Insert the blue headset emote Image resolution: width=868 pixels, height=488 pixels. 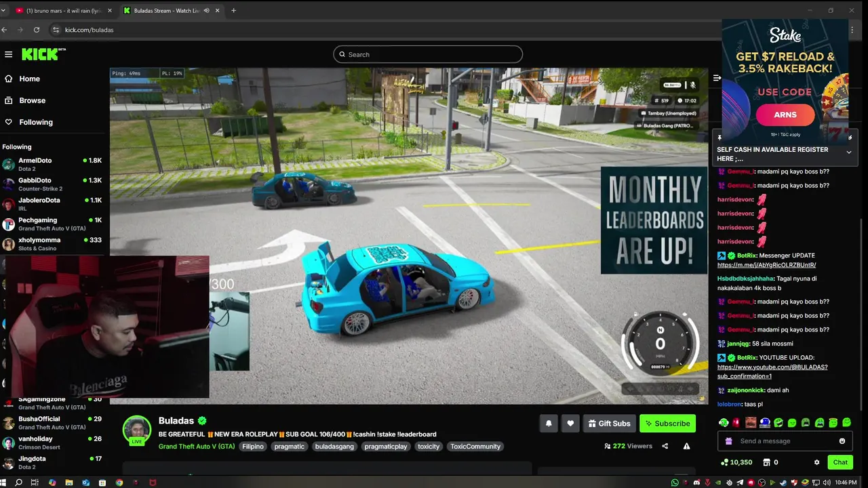click(x=765, y=423)
